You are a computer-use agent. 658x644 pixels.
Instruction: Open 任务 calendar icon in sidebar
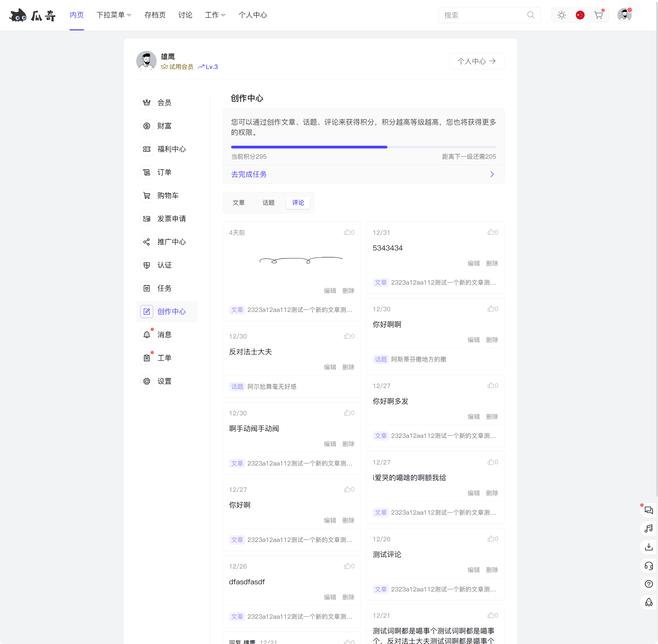147,288
